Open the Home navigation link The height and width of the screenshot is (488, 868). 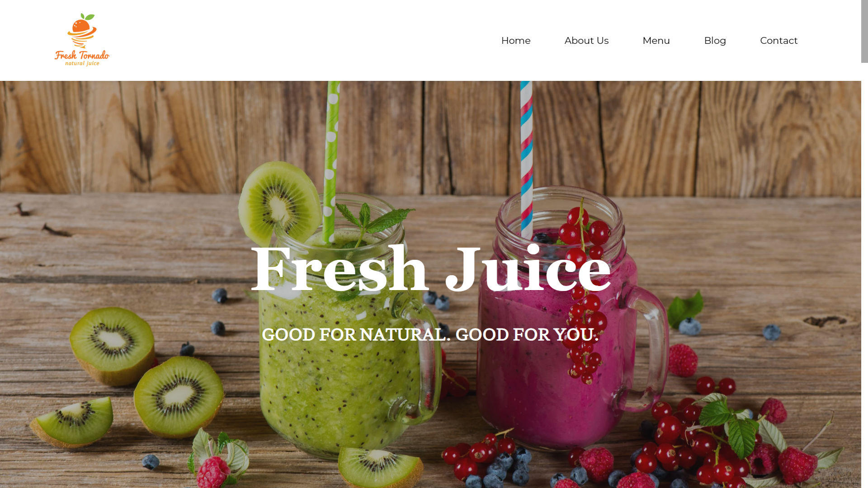click(516, 41)
